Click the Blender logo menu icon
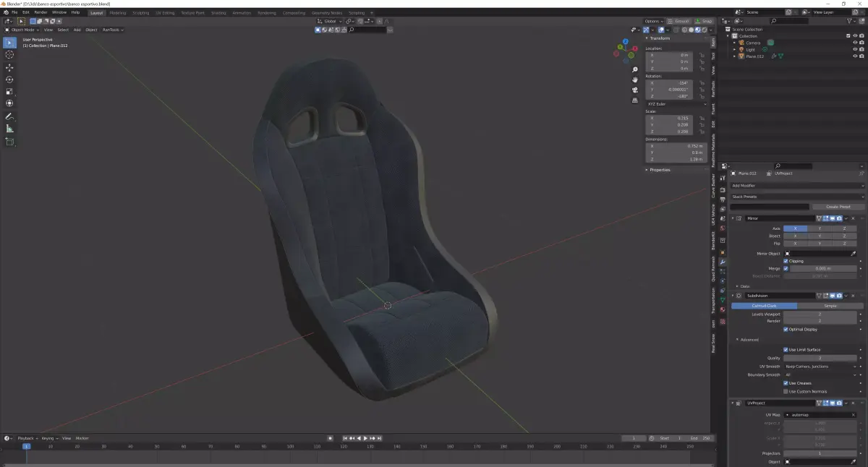Image resolution: width=868 pixels, height=467 pixels. (6, 12)
